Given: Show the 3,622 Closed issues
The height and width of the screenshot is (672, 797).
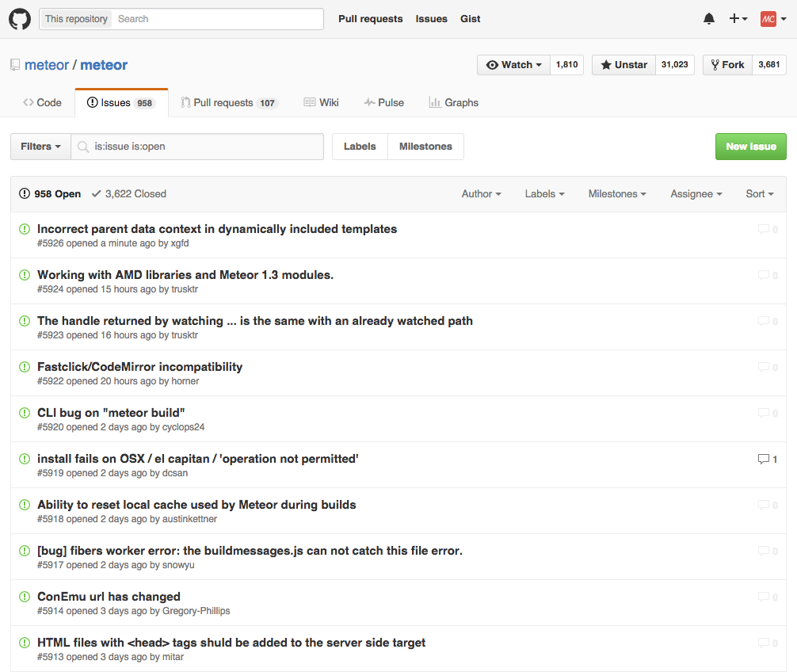Looking at the screenshot, I should 129,193.
